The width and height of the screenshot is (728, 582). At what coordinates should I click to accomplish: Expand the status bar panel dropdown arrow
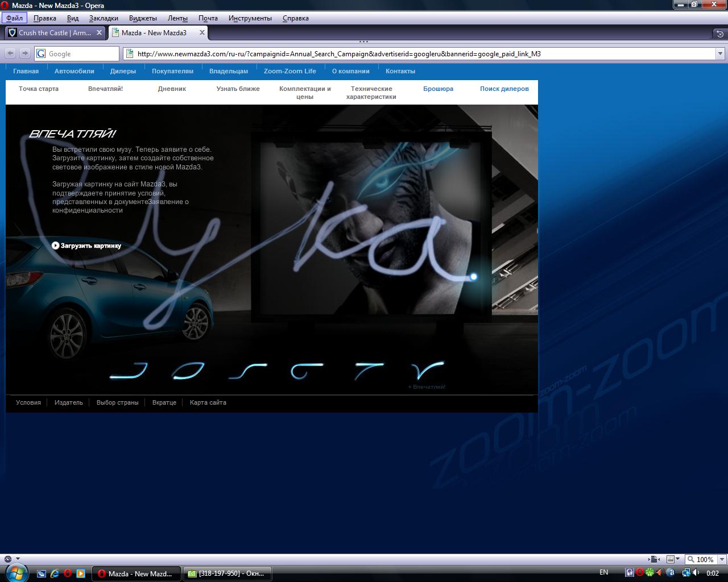pos(18,559)
